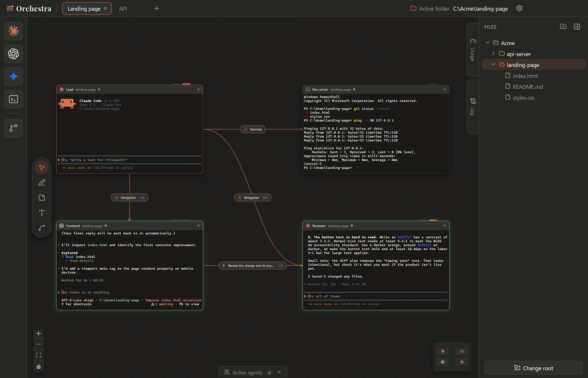The width and height of the screenshot is (588, 378).
Task: Toggle the canvas lock
Action: (x=39, y=366)
